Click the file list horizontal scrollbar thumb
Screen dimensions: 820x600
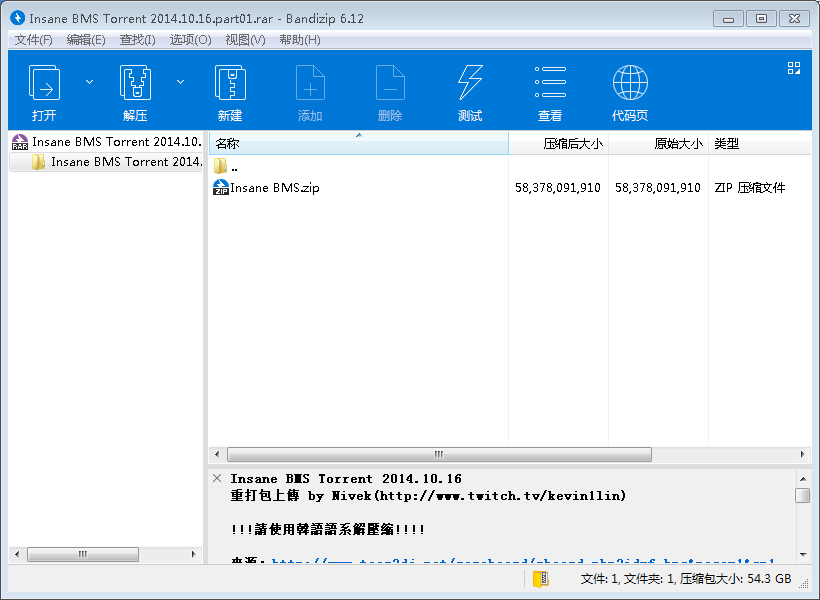pos(439,454)
